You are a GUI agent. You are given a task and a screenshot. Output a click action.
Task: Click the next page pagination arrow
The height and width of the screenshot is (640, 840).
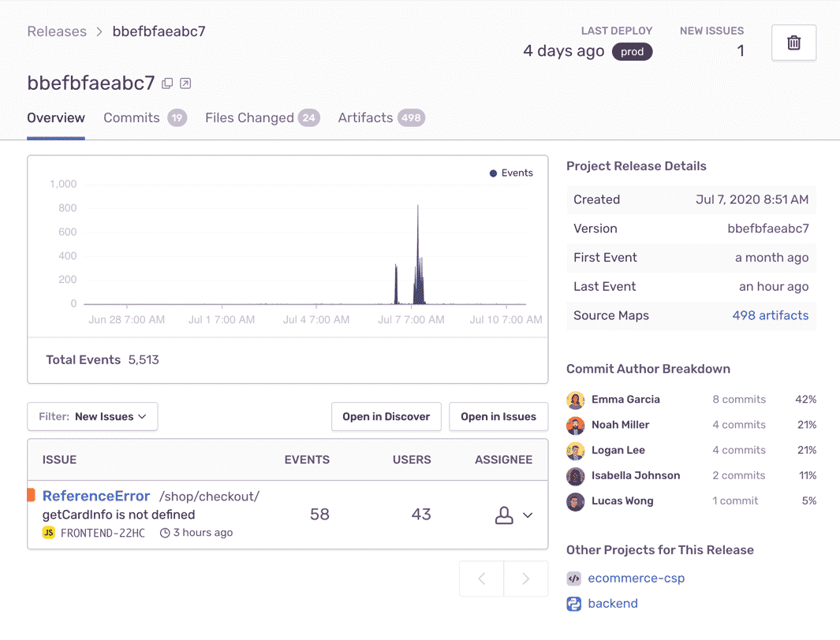tap(525, 578)
